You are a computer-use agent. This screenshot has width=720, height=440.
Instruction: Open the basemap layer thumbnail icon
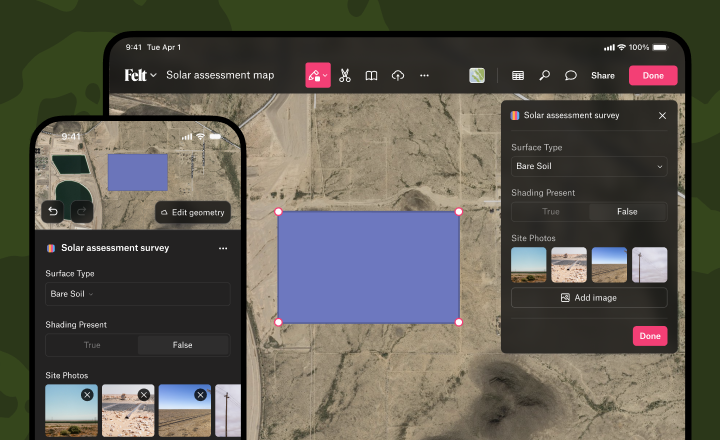pyautogui.click(x=477, y=75)
